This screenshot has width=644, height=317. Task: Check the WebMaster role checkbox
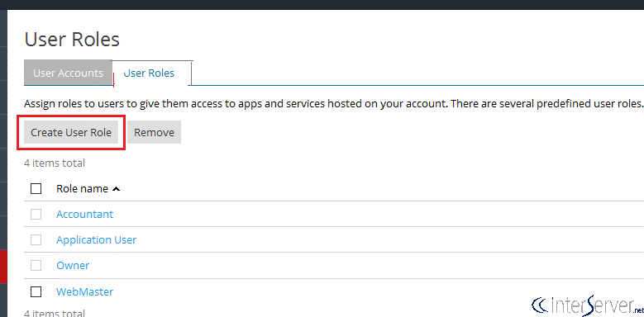[x=36, y=291]
